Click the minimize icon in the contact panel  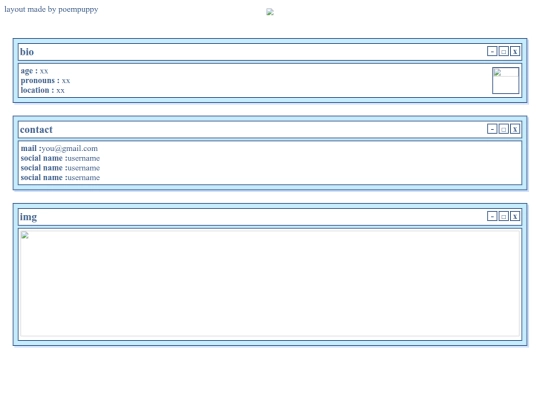coord(492,129)
